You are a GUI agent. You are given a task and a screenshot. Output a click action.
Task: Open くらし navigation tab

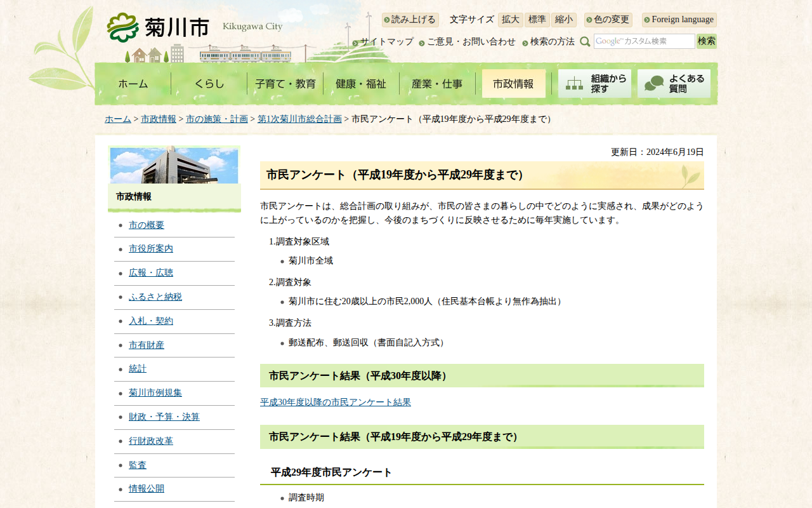click(x=209, y=83)
